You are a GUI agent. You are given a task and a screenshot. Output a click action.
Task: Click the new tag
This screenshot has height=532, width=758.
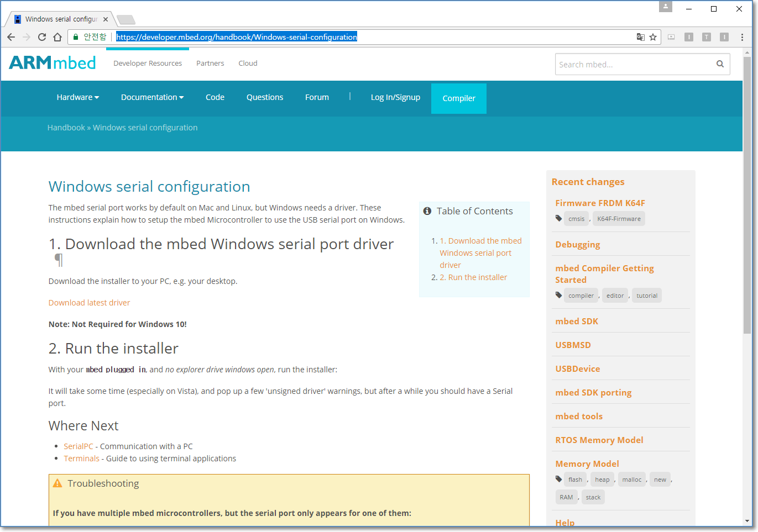pyautogui.click(x=660, y=480)
